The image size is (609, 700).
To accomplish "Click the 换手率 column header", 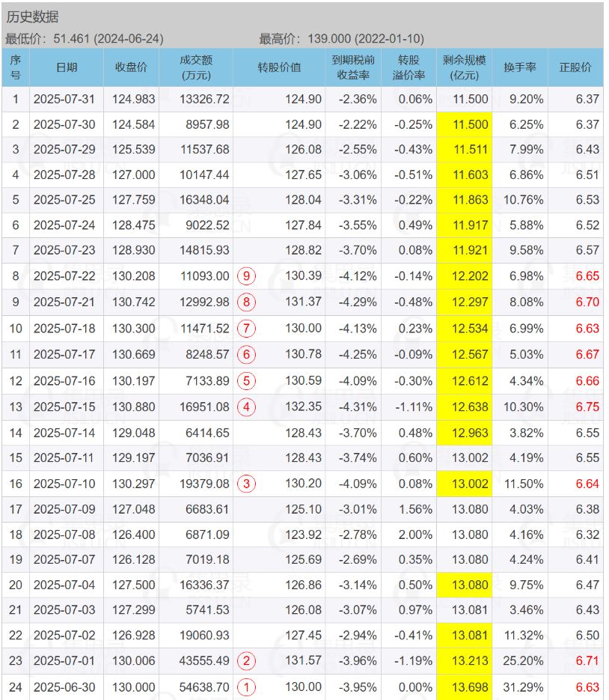I will [519, 67].
